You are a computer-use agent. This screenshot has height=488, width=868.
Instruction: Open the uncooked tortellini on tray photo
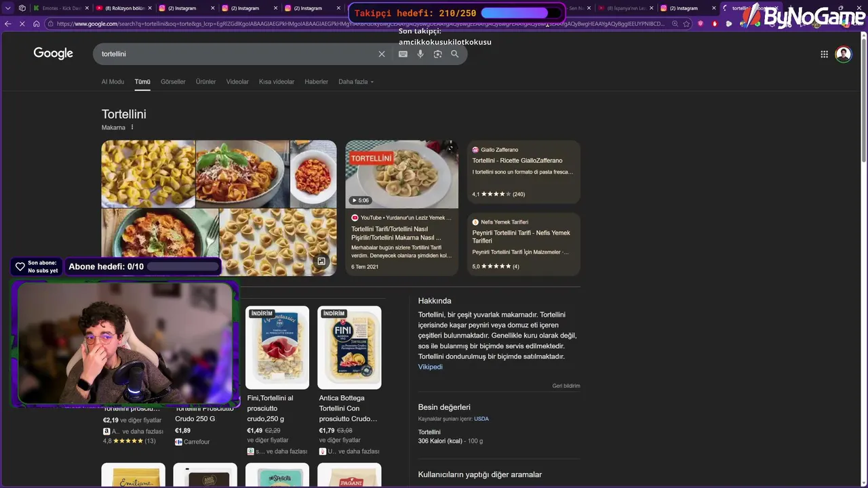[x=278, y=242]
